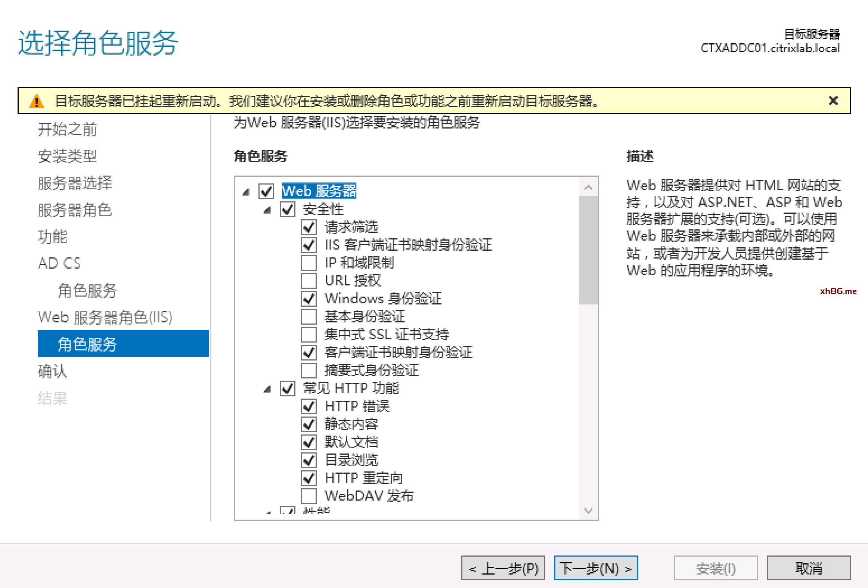Viewport: 868px width, 588px height.
Task: Click the warning triangle icon
Action: [37, 101]
